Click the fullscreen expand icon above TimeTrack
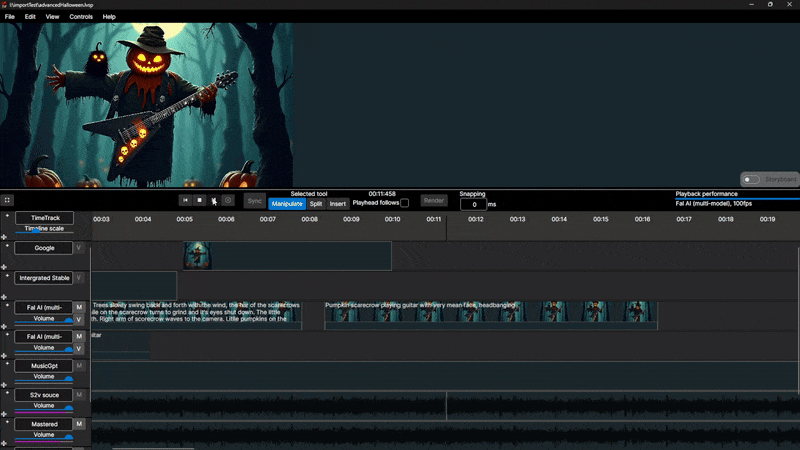 (7, 200)
